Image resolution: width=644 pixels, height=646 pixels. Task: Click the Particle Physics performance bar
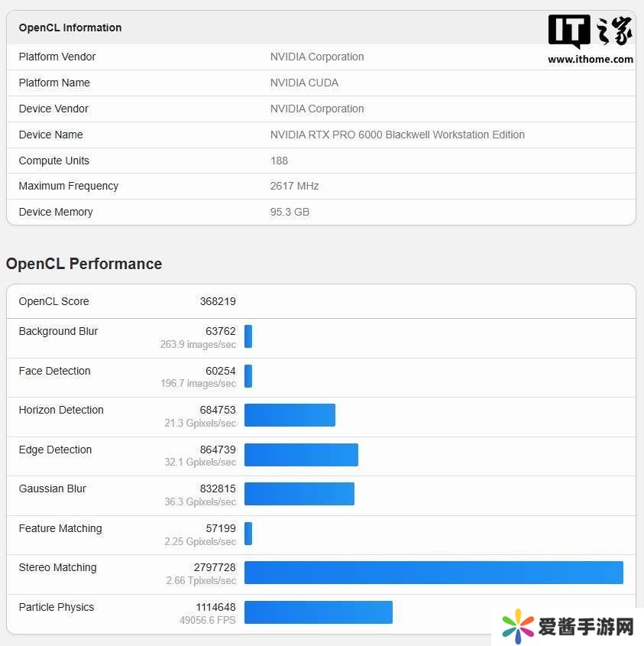click(x=318, y=612)
